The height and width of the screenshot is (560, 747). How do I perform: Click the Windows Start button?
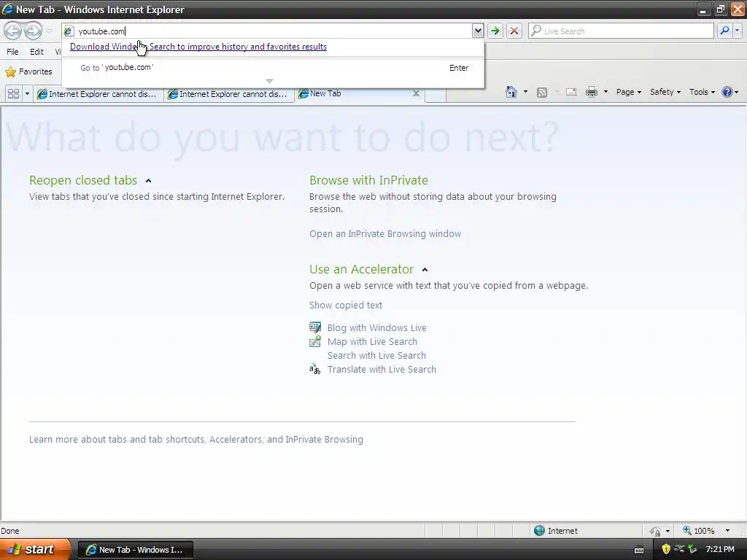tap(35, 550)
